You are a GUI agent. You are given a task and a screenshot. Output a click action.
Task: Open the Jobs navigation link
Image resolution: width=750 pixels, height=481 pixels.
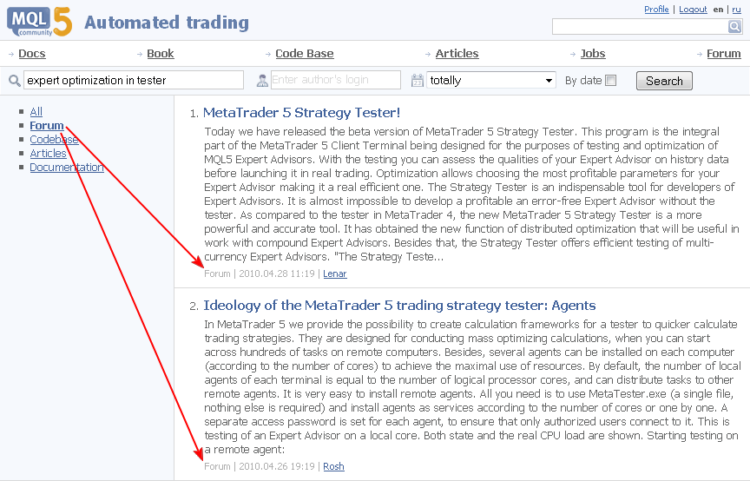tap(593, 54)
